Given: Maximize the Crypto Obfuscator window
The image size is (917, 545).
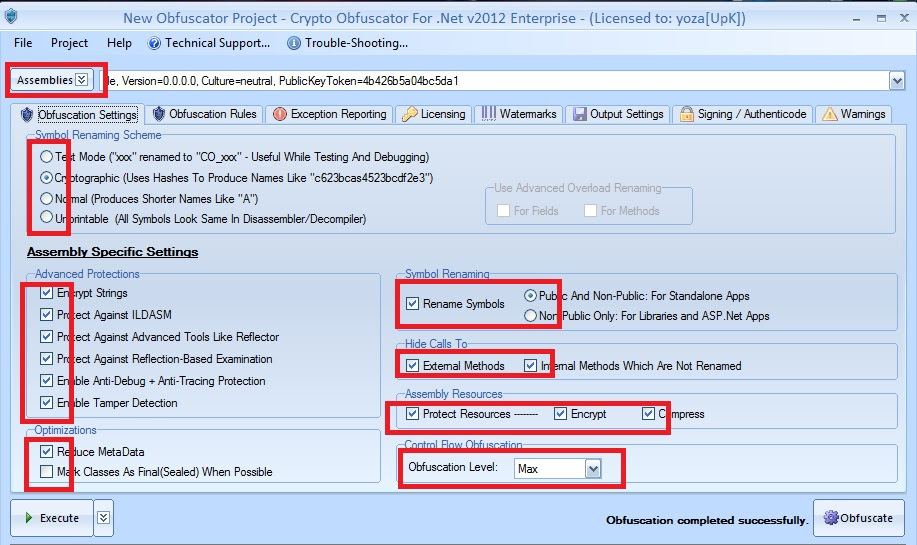Looking at the screenshot, I should tap(881, 18).
